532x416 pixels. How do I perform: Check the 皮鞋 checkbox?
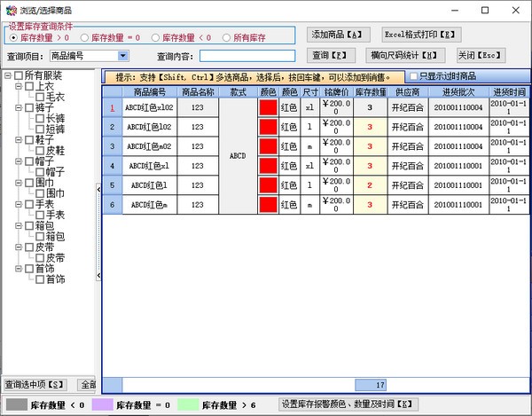click(x=40, y=151)
